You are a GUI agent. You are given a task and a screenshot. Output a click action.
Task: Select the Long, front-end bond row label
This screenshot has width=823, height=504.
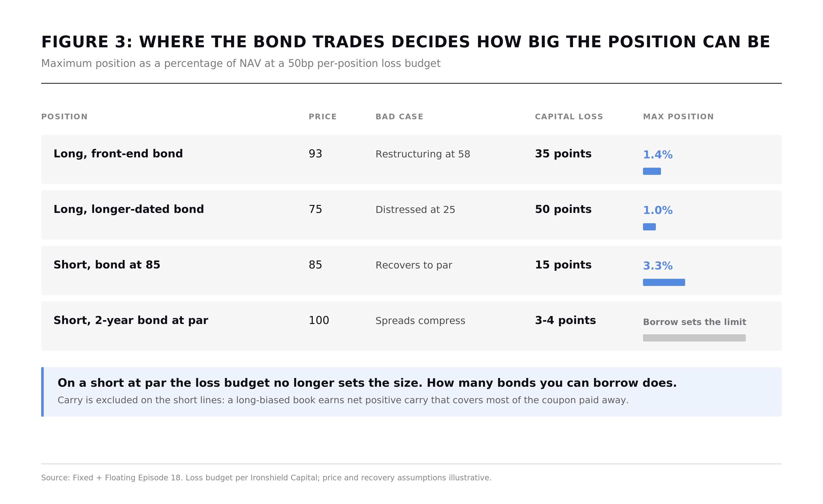point(118,154)
